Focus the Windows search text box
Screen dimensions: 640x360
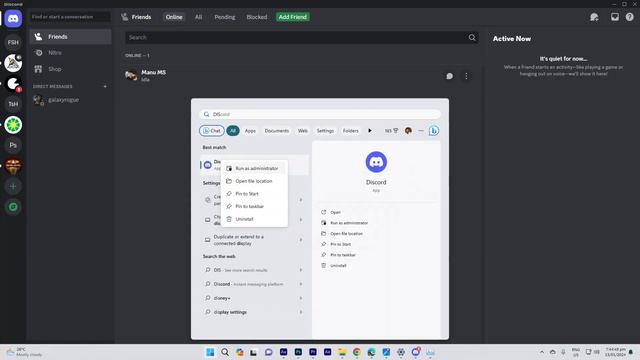(x=320, y=114)
